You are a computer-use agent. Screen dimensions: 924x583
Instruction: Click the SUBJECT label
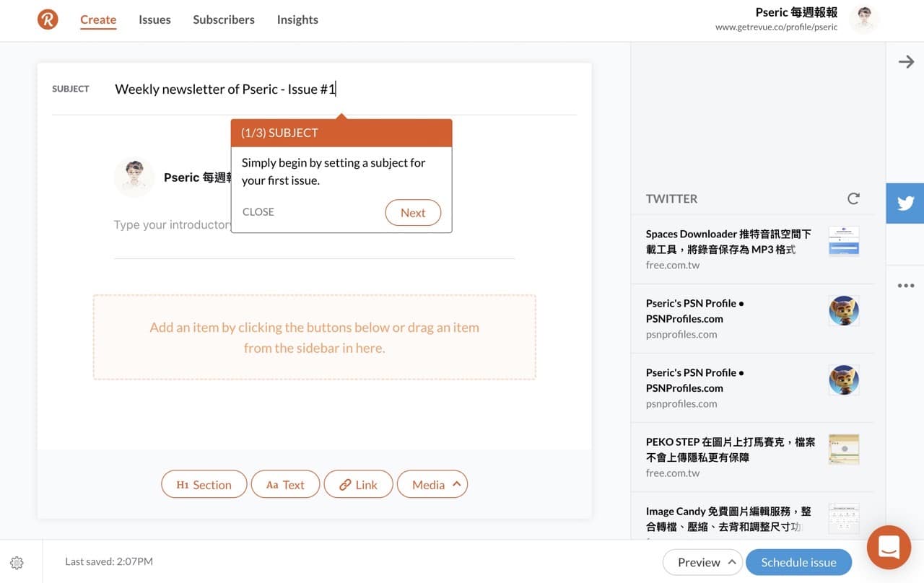coord(71,89)
